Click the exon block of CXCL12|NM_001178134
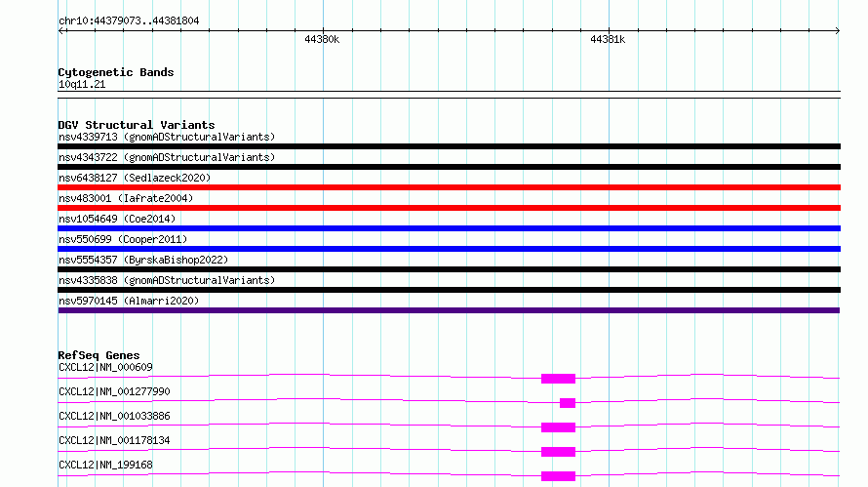This screenshot has height=487, width=868. (558, 452)
